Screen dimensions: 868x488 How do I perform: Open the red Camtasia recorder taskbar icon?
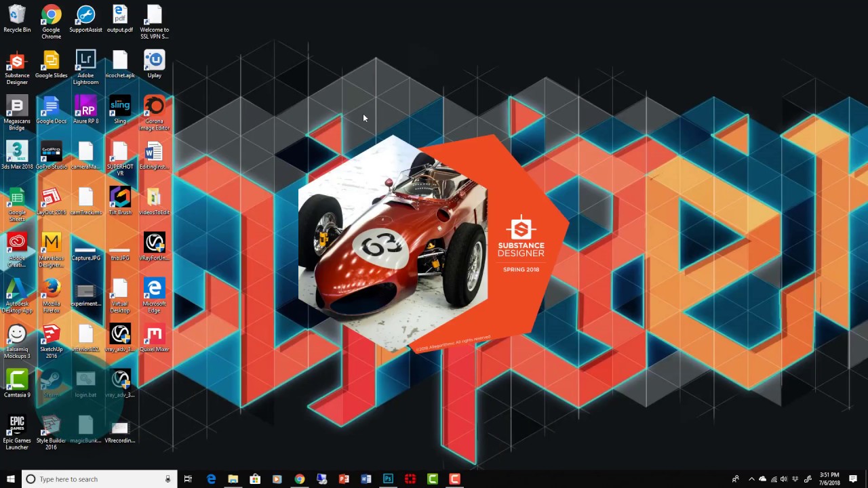[455, 479]
